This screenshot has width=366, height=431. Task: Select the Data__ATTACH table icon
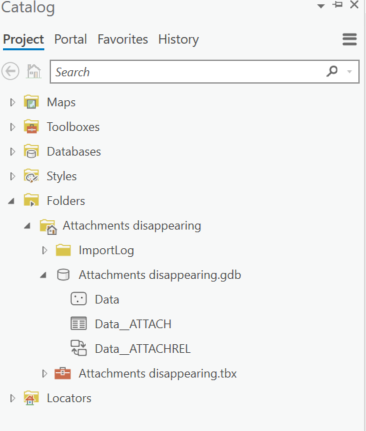(x=79, y=324)
